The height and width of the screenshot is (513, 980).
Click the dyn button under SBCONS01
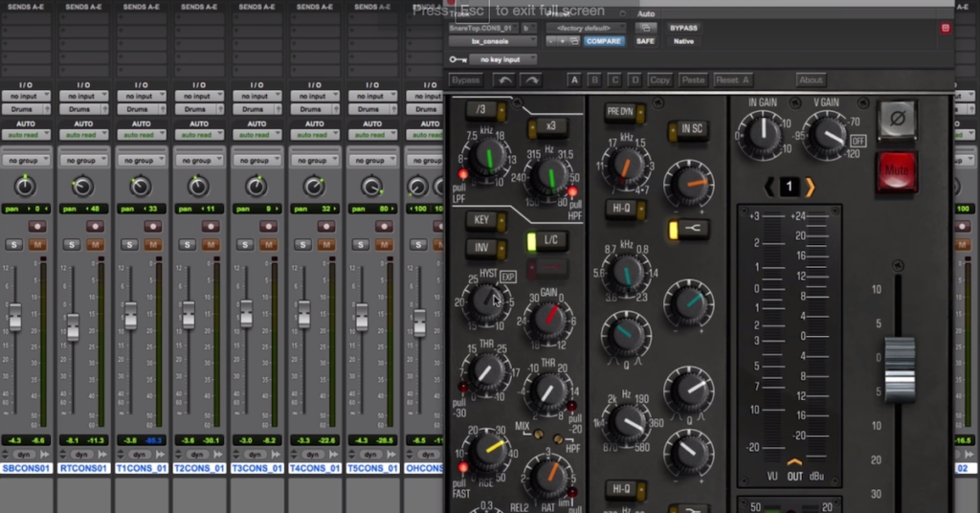point(24,455)
